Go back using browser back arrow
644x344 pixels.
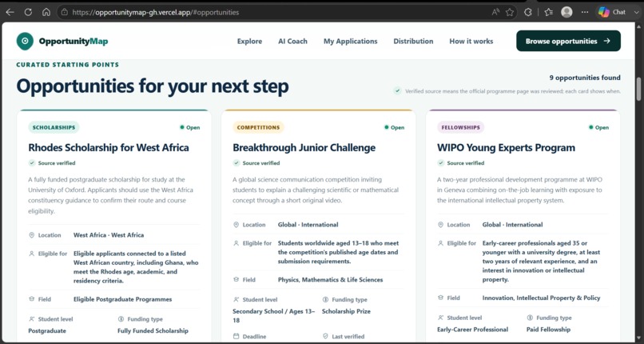10,12
